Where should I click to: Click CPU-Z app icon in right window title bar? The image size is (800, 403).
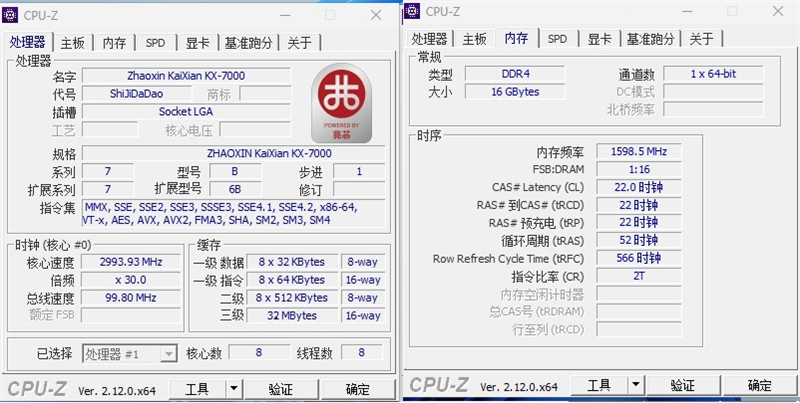[x=412, y=11]
